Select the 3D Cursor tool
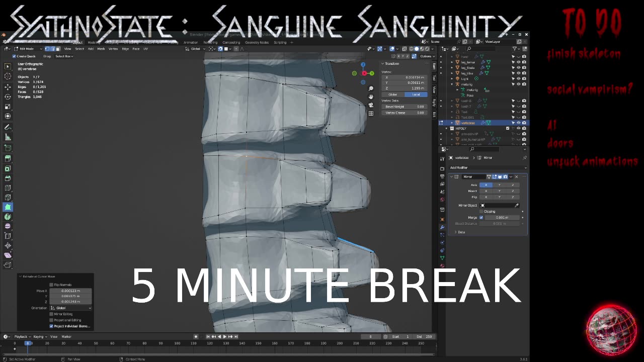This screenshot has height=362, width=644. 8,76
